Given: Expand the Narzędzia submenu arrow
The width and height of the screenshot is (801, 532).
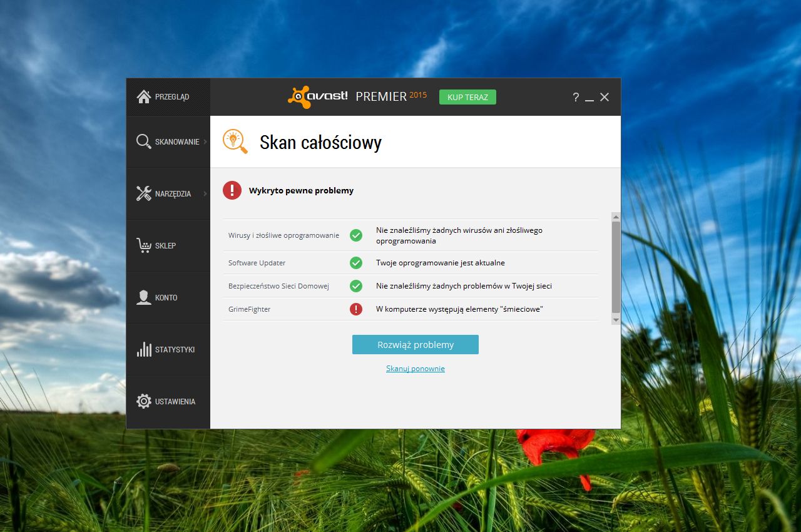Looking at the screenshot, I should (205, 193).
